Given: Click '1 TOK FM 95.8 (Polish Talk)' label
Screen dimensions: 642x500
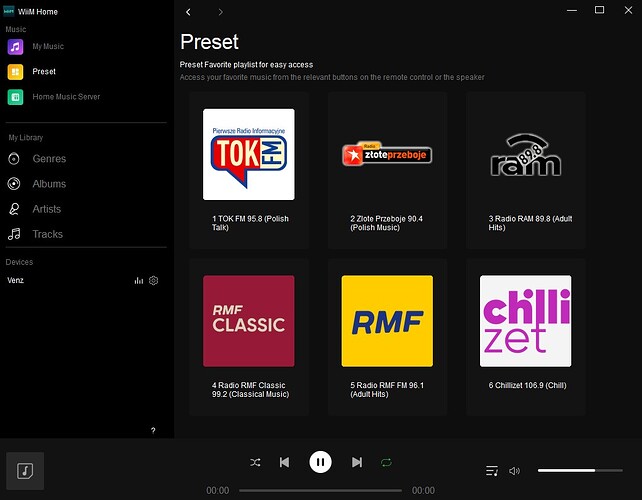Looking at the screenshot, I should tap(250, 223).
